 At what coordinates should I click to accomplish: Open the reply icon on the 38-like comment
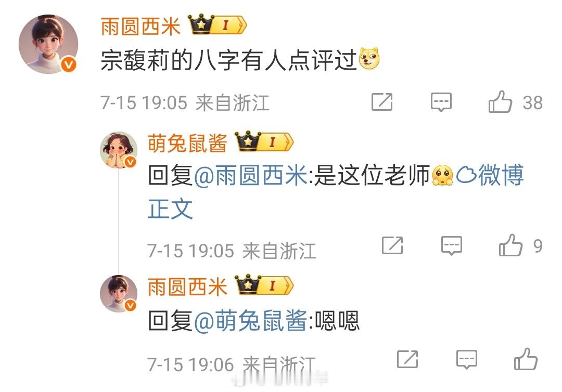pos(441,102)
